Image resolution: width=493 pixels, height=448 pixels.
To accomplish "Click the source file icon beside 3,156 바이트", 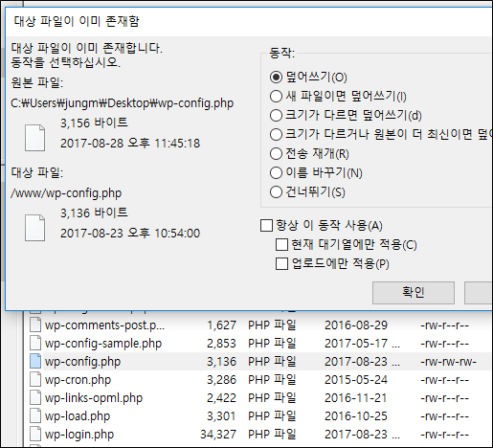I will click(35, 138).
